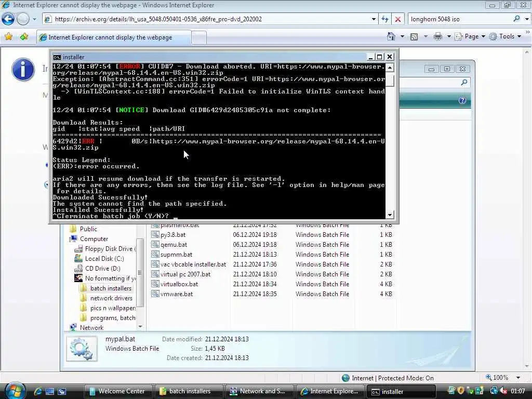The image size is (532, 399).
Task: Open Favorites Center star icon
Action: [x=9, y=37]
